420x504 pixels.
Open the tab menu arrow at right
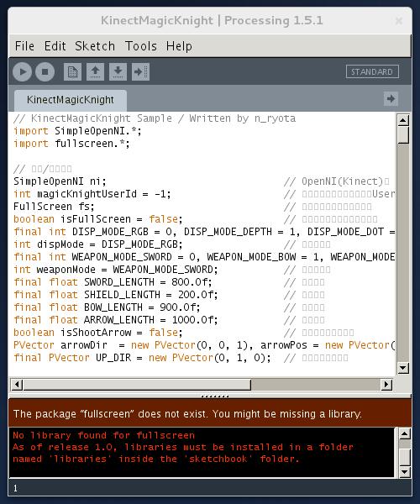pos(391,98)
